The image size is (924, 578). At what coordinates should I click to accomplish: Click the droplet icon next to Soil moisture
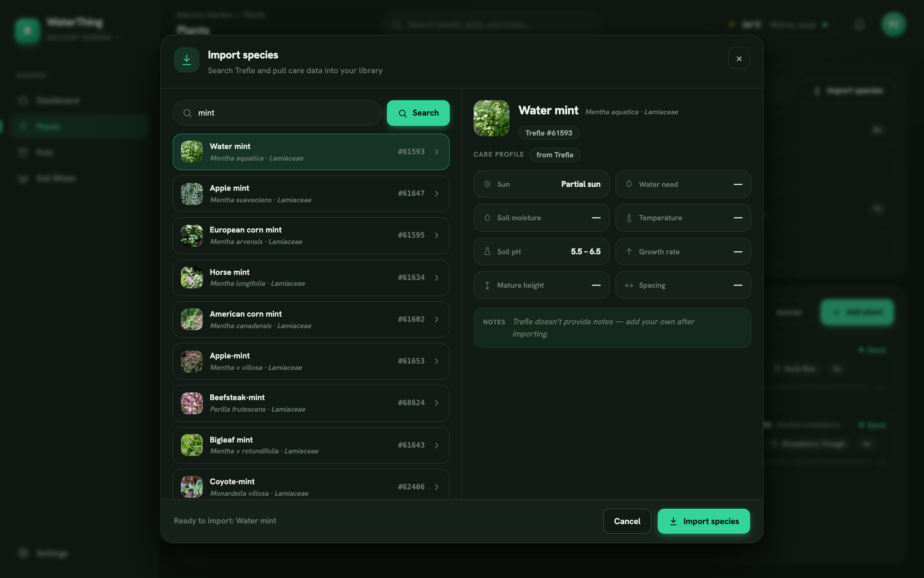coord(487,217)
